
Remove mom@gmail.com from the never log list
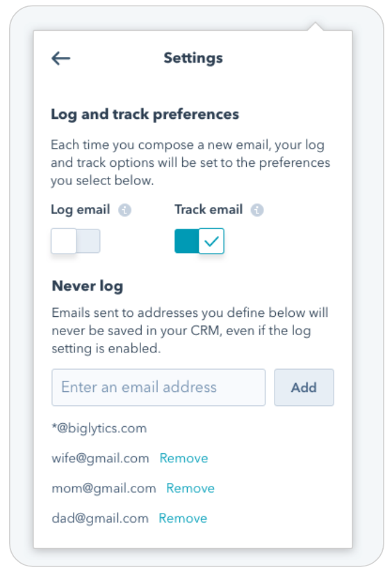coord(190,488)
